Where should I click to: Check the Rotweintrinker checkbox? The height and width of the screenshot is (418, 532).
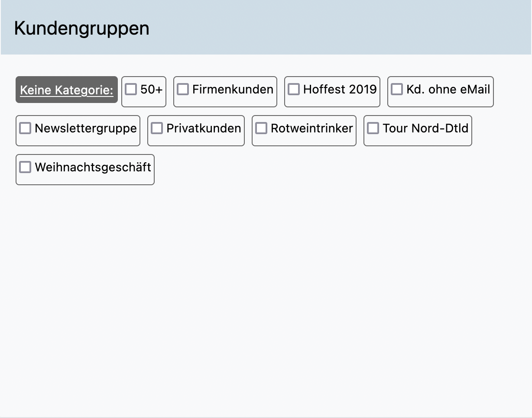click(261, 128)
